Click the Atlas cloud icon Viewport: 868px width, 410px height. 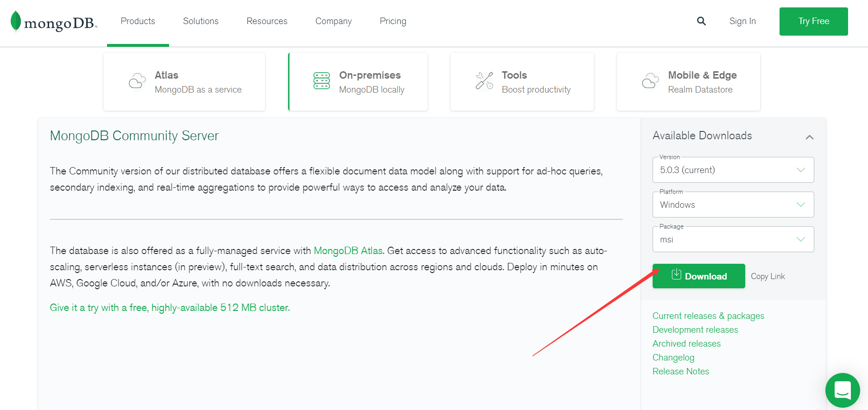click(x=137, y=81)
